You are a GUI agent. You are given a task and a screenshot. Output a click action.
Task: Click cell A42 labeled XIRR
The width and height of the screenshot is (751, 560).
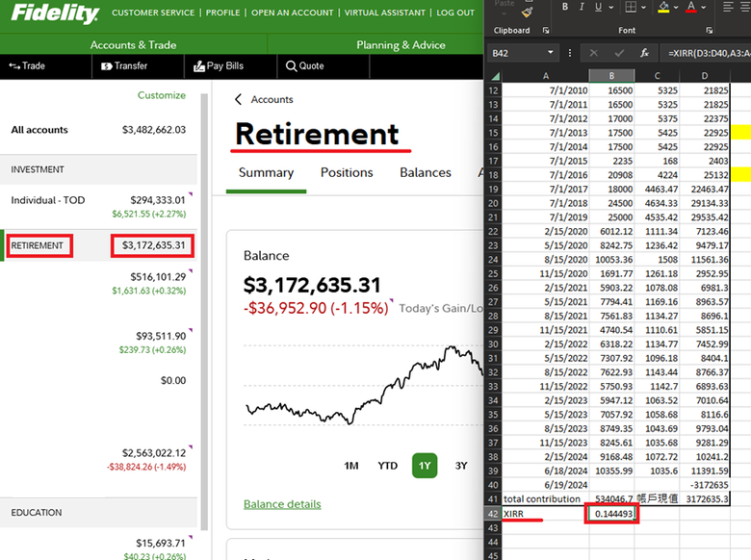click(546, 514)
